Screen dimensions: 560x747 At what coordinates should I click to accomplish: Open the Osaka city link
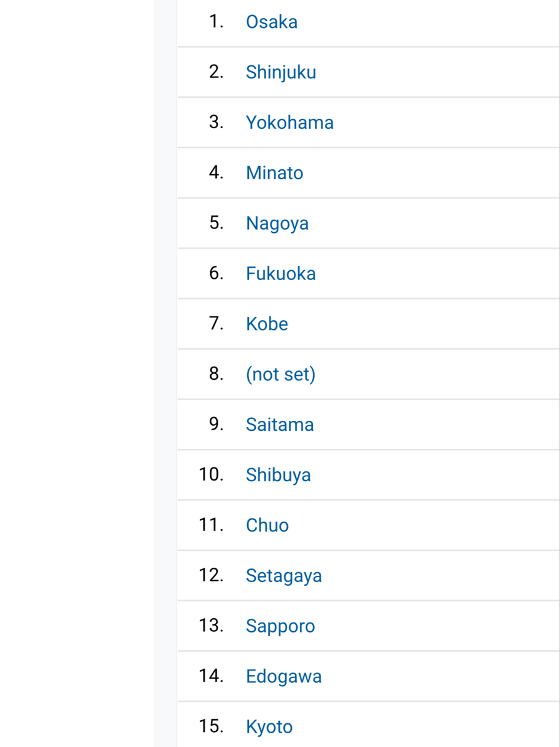271,22
